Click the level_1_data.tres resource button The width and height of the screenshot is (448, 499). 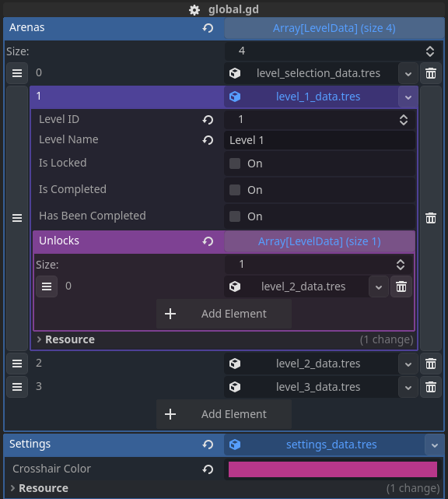pyautogui.click(x=311, y=97)
